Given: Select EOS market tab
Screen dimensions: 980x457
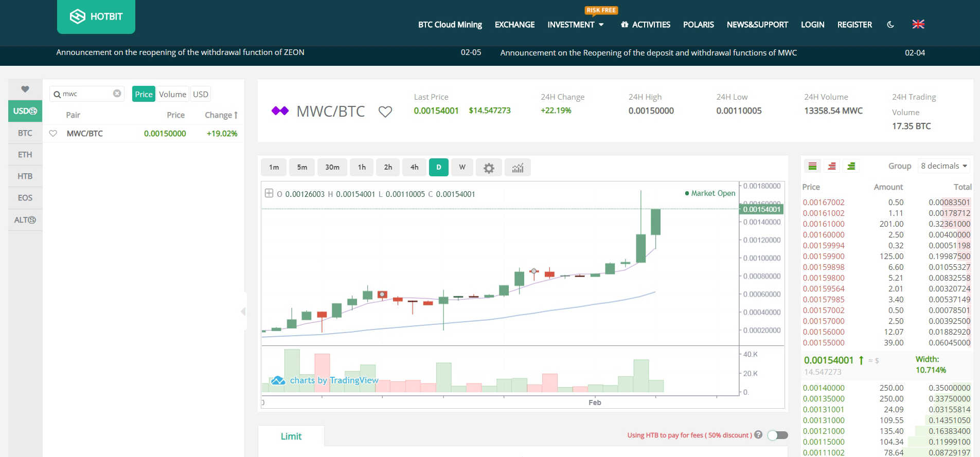Looking at the screenshot, I should (x=25, y=198).
